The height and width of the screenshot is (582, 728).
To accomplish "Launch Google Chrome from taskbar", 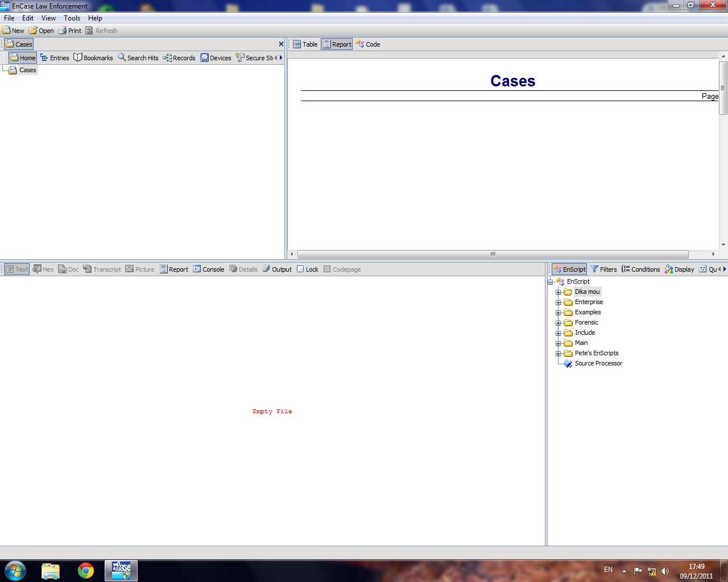I will [x=86, y=571].
